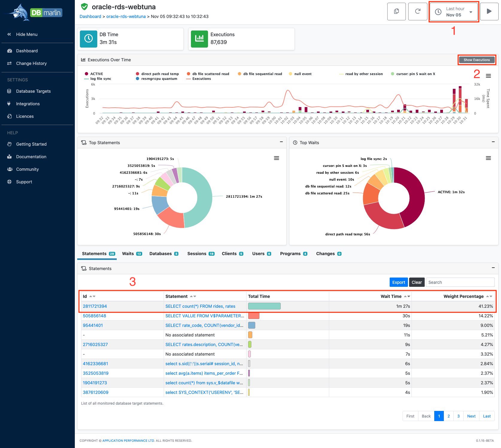Click the Clear button
This screenshot has height=448, width=501.
click(417, 282)
